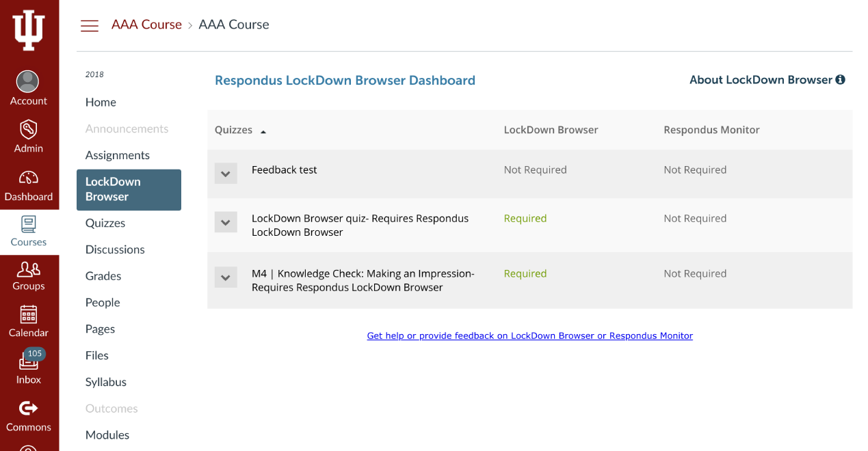This screenshot has width=868, height=451.
Task: Open Announcements in course navigation
Action: pos(127,129)
